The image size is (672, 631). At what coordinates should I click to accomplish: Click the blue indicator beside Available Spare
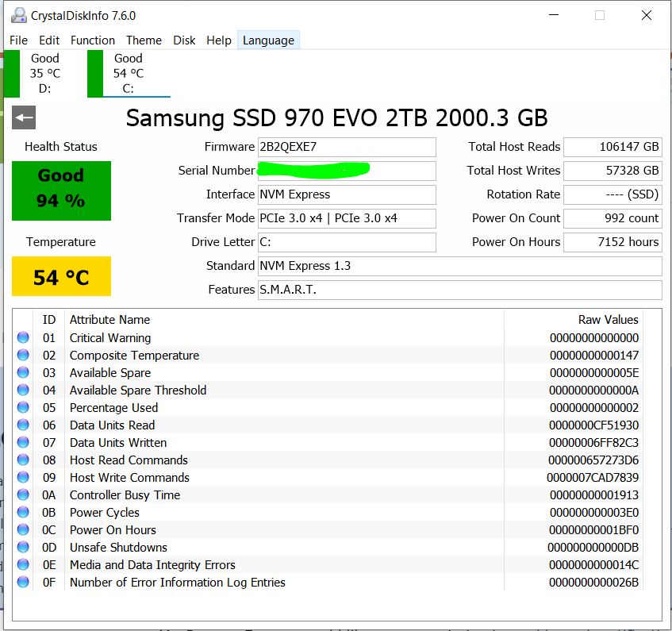(23, 372)
